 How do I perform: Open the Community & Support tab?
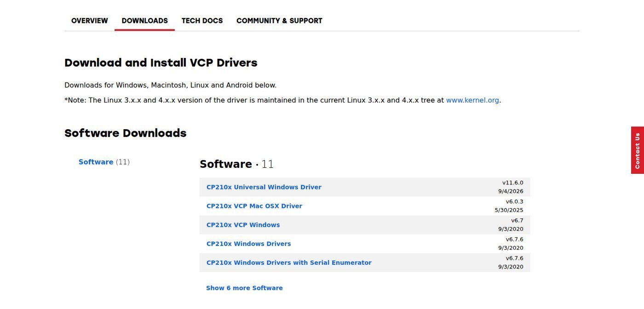coord(279,21)
